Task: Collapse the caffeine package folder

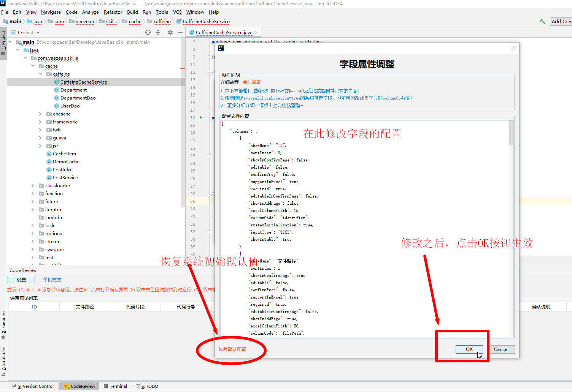Action: 40,74
